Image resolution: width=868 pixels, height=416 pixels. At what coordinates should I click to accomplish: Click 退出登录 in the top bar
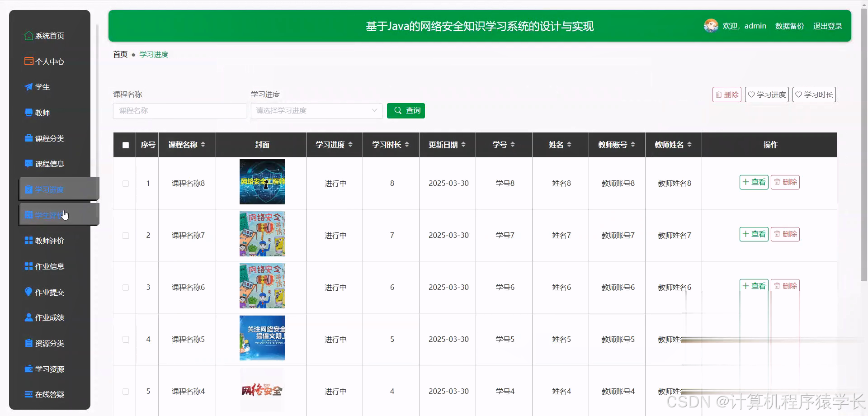[828, 26]
